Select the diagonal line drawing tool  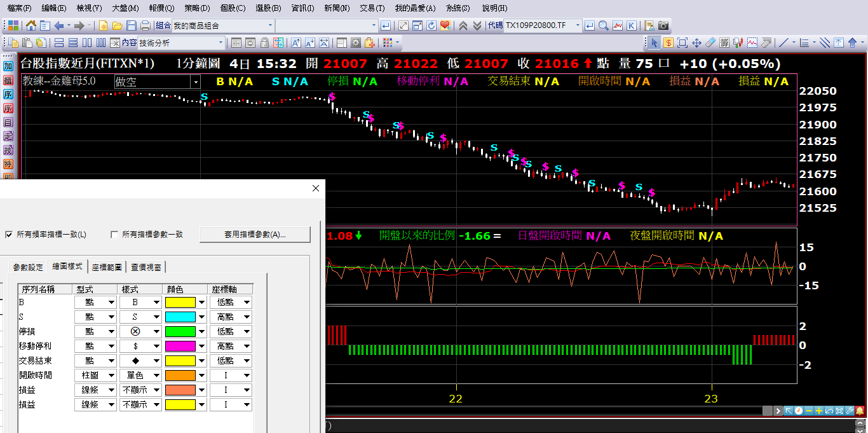click(x=784, y=43)
